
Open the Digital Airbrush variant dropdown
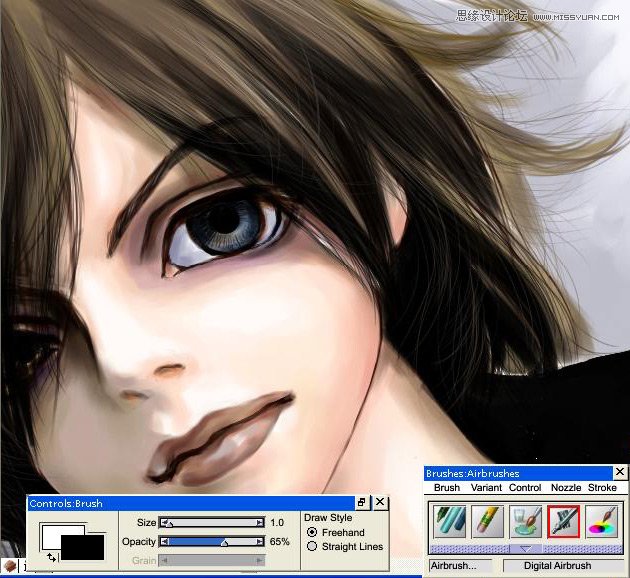tap(563, 566)
